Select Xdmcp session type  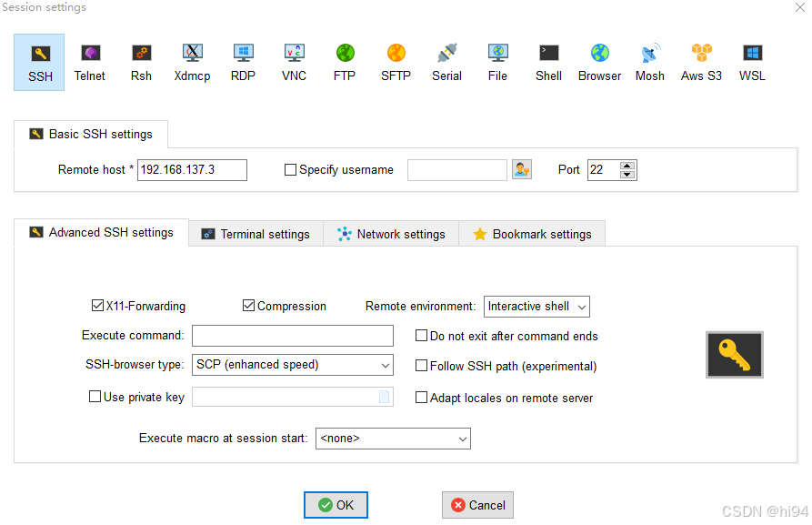tap(192, 62)
